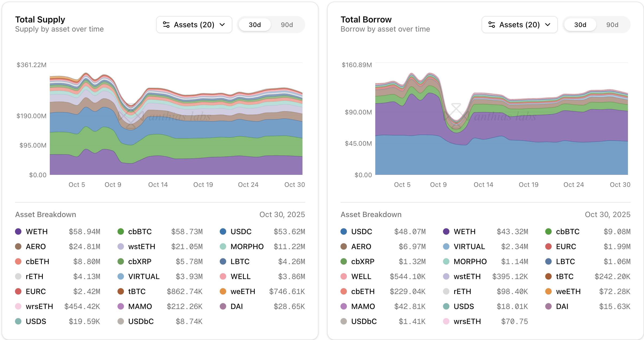
Task: Open the Assets (20) dropdown for Total Supply
Action: [x=194, y=25]
